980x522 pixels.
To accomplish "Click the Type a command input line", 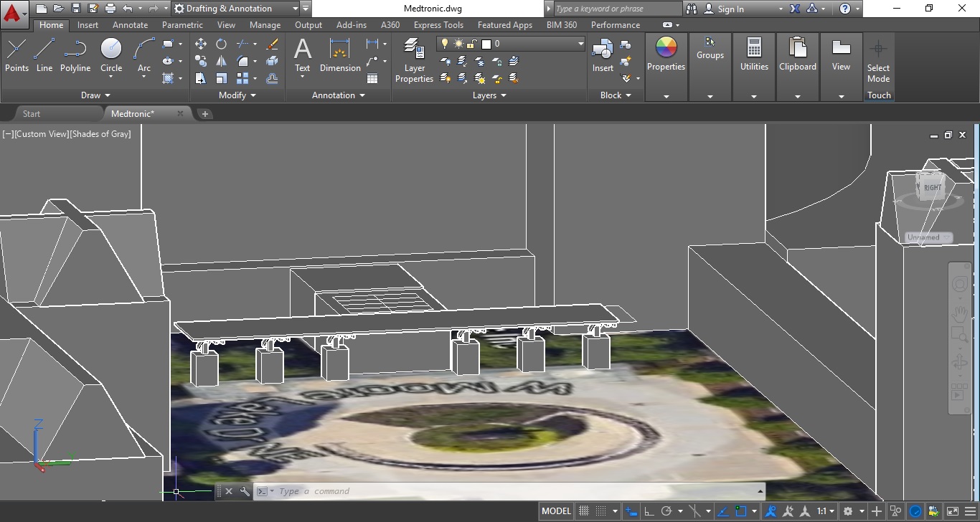I will pyautogui.click(x=509, y=491).
